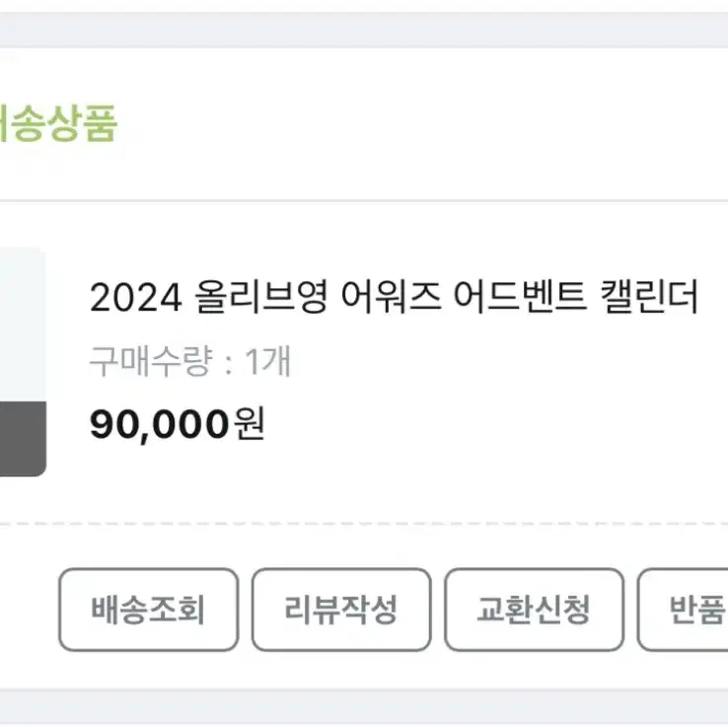This screenshot has height=728, width=728.
Task: Write a review of the advent calendar
Action: point(341,610)
